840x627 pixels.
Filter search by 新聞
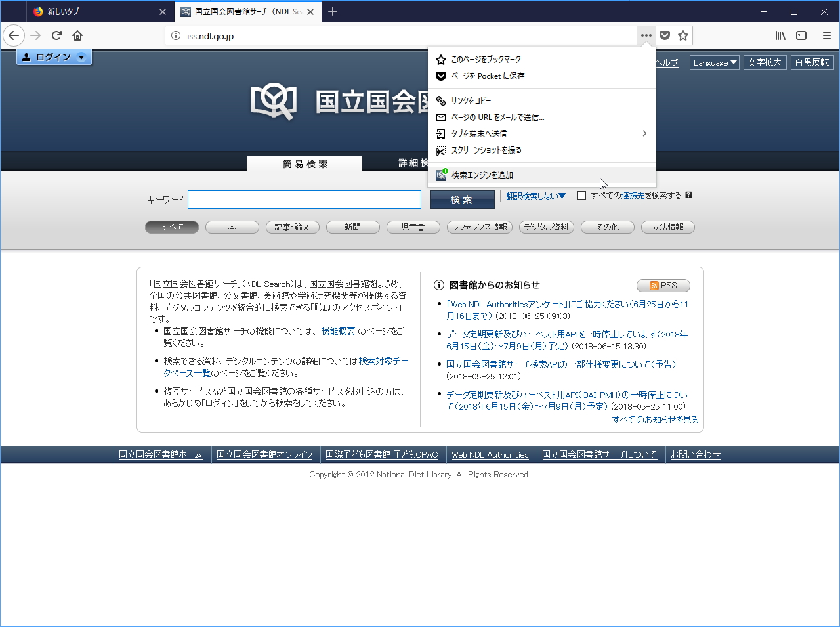[353, 227]
